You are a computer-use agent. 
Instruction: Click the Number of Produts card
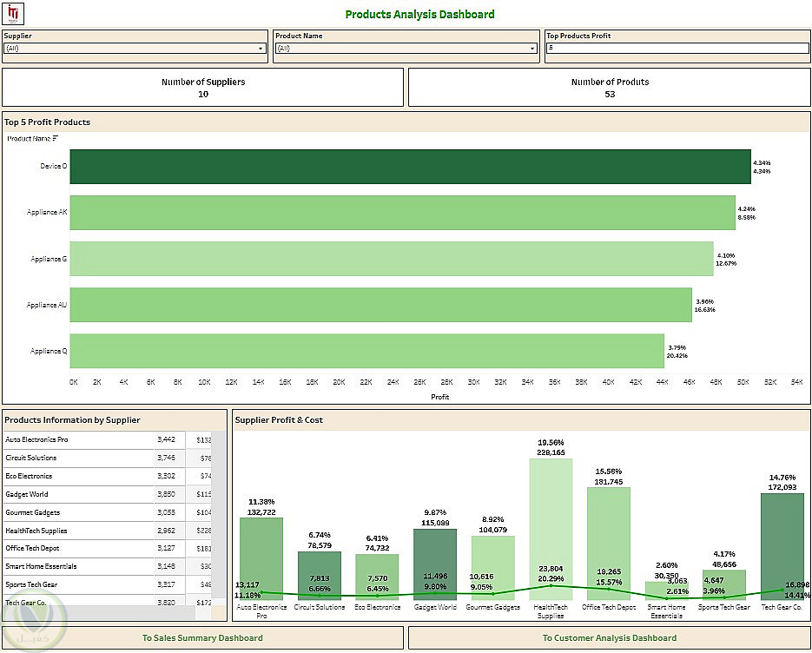coord(610,88)
